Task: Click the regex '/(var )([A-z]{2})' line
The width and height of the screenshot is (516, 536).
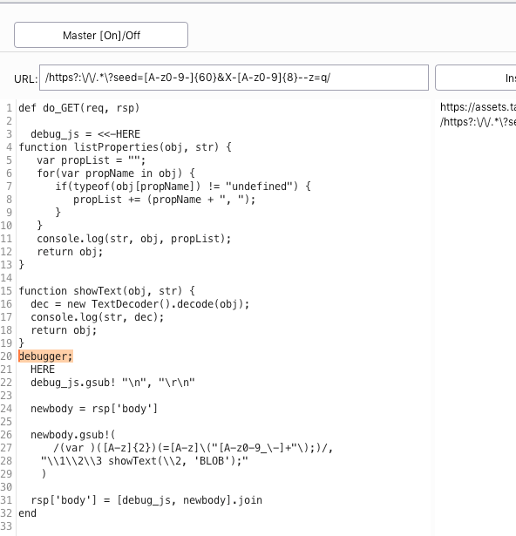Action: (x=193, y=448)
